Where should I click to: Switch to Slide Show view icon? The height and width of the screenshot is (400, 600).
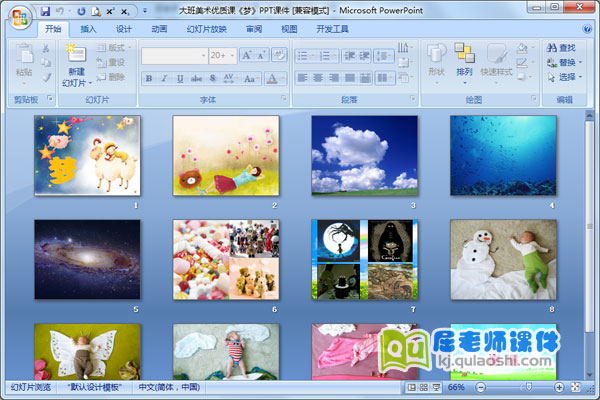tap(436, 387)
